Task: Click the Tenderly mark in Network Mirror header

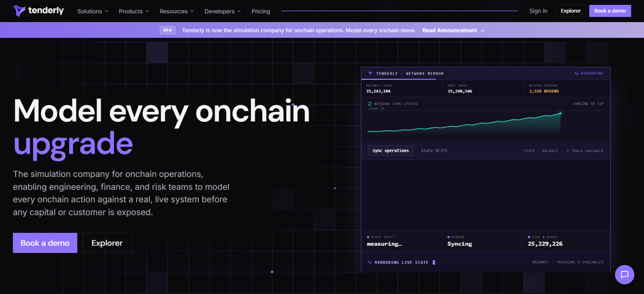Action: (x=370, y=73)
